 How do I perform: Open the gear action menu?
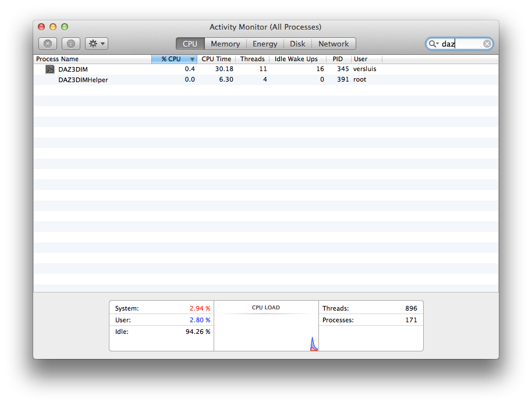[97, 44]
